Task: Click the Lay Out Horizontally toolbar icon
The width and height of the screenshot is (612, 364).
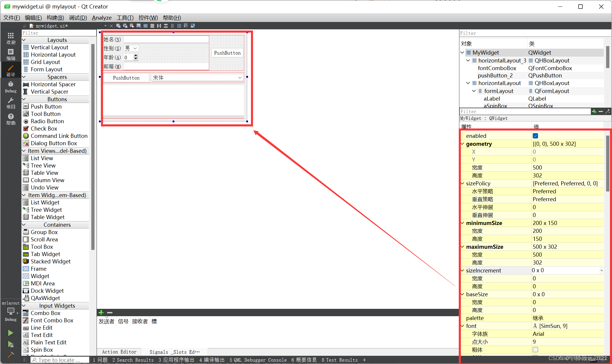Action: click(145, 26)
